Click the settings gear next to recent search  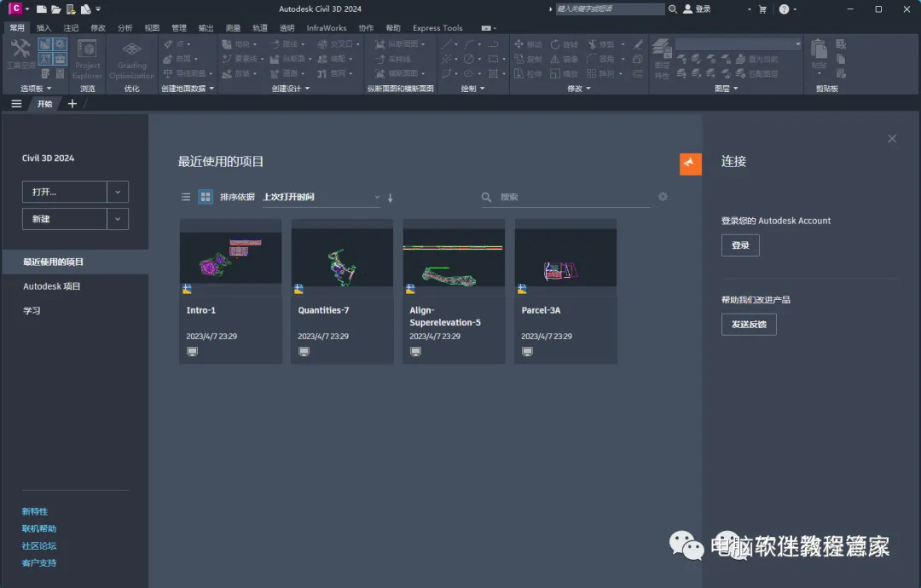[663, 197]
